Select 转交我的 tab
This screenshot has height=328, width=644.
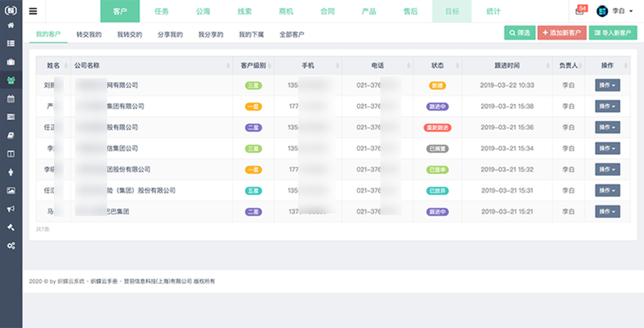click(89, 34)
